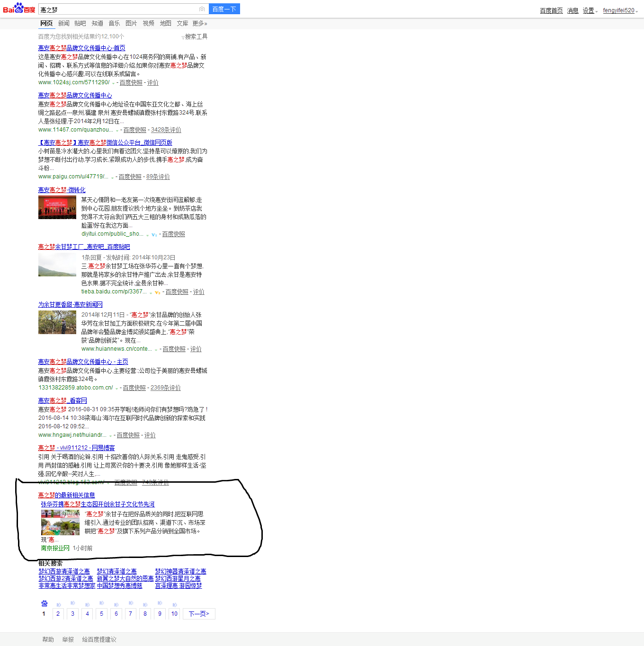The height and width of the screenshot is (646, 644).
Task: Open 消息 messages link
Action: pos(573,10)
